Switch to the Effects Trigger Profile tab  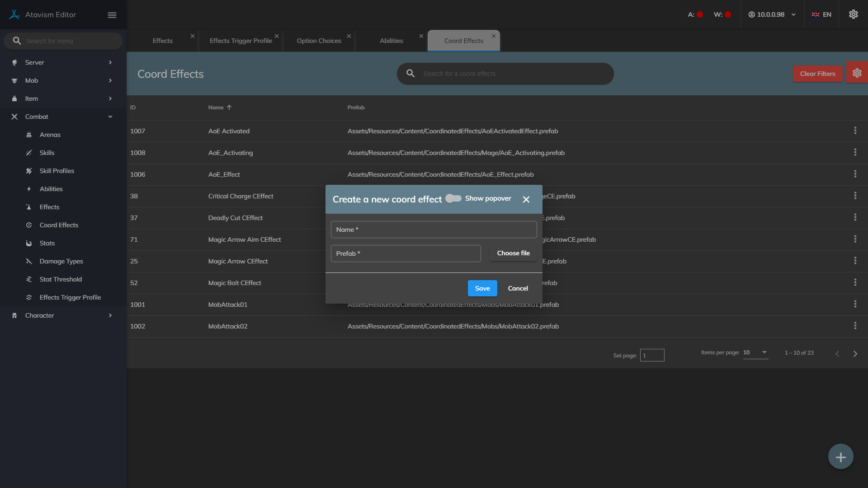[241, 41]
